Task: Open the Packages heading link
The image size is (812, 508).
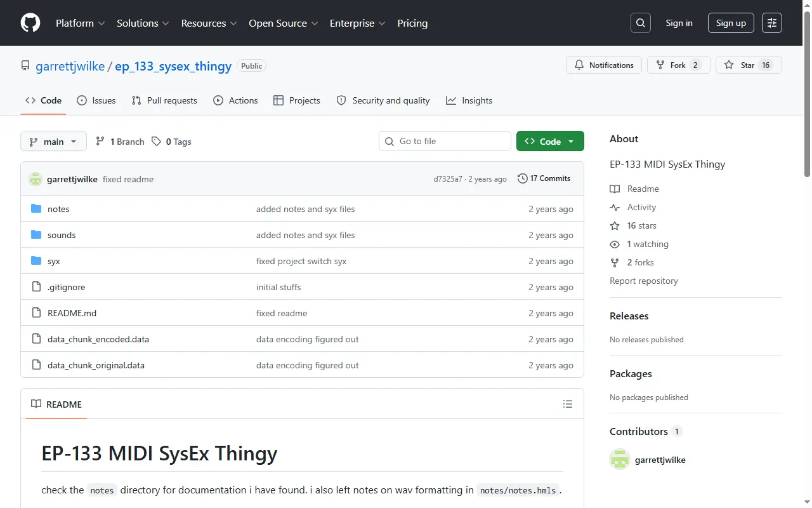Action: click(631, 373)
